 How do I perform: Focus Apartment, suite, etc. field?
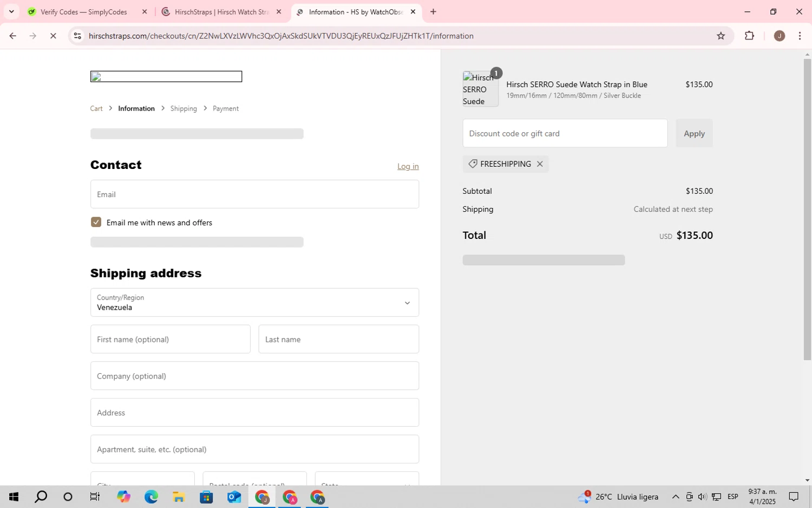254,450
